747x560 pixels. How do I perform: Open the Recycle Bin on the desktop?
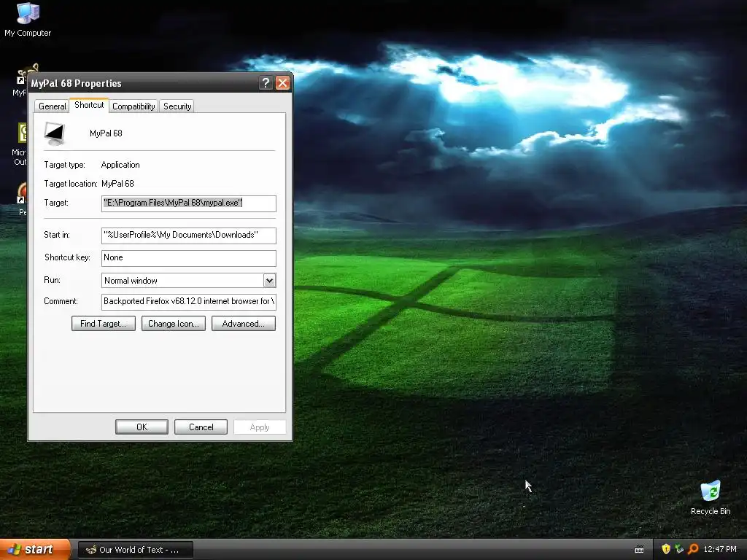[711, 497]
